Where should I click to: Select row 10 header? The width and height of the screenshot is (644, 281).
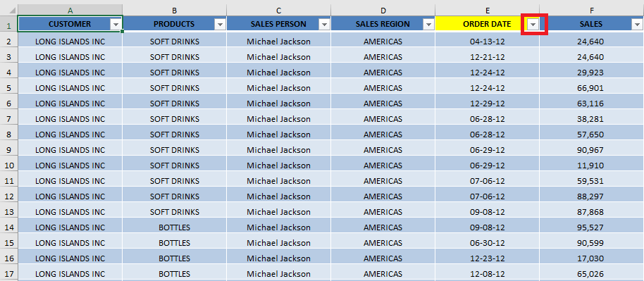point(8,165)
